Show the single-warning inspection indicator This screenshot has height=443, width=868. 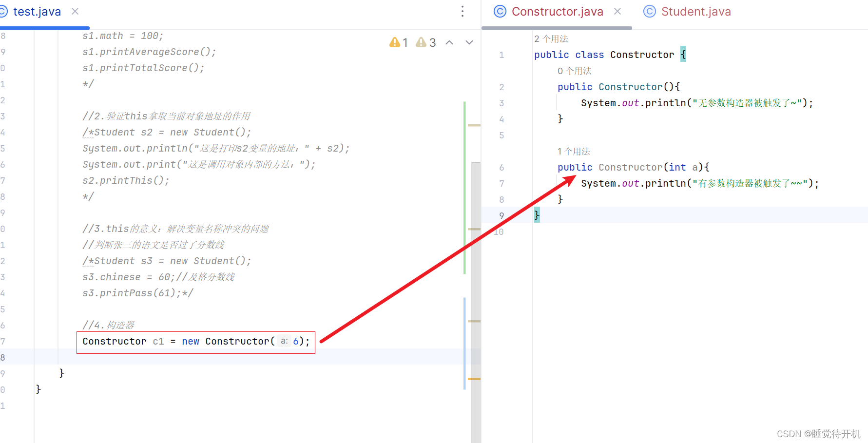[x=399, y=42]
